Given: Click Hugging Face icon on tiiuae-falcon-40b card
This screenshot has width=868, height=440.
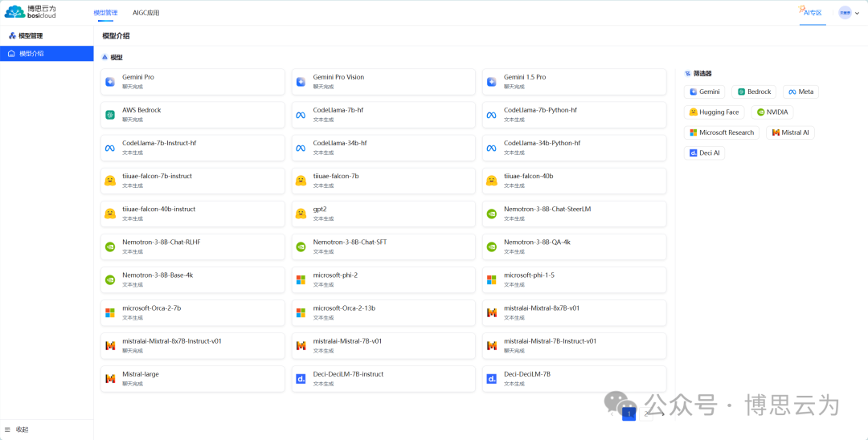Looking at the screenshot, I should click(x=492, y=181).
